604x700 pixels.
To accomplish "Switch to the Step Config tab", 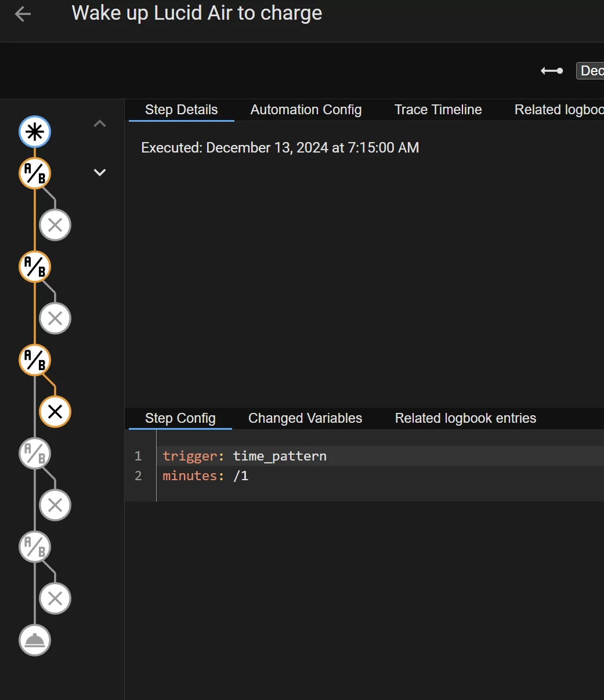I will click(x=180, y=419).
